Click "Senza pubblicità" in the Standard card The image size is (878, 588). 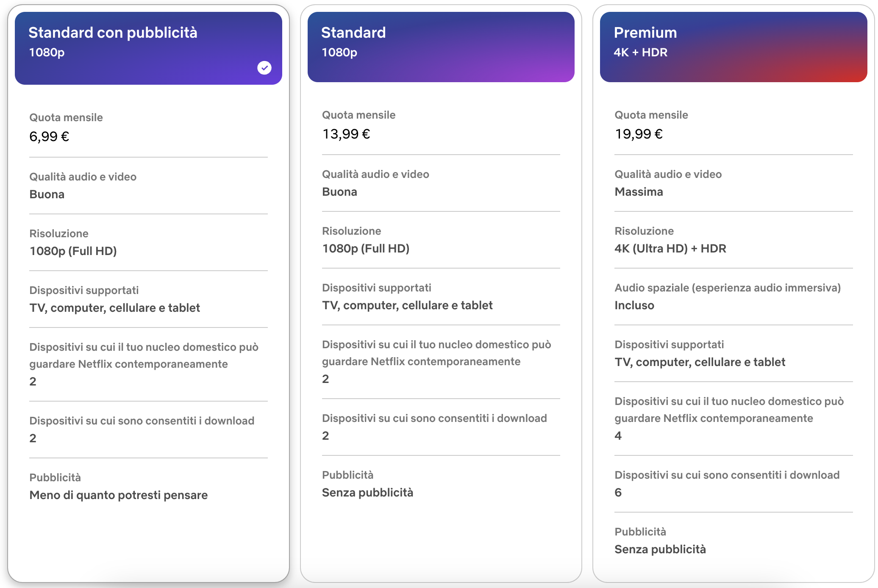pyautogui.click(x=367, y=493)
